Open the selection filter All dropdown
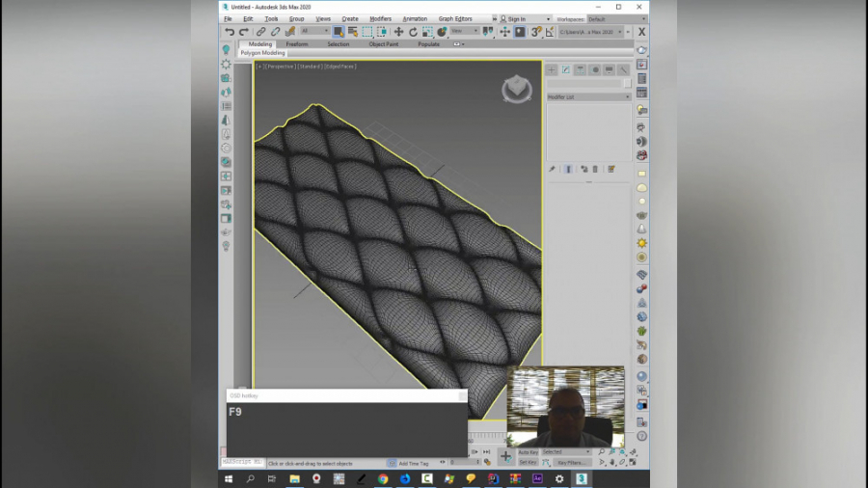 click(313, 31)
